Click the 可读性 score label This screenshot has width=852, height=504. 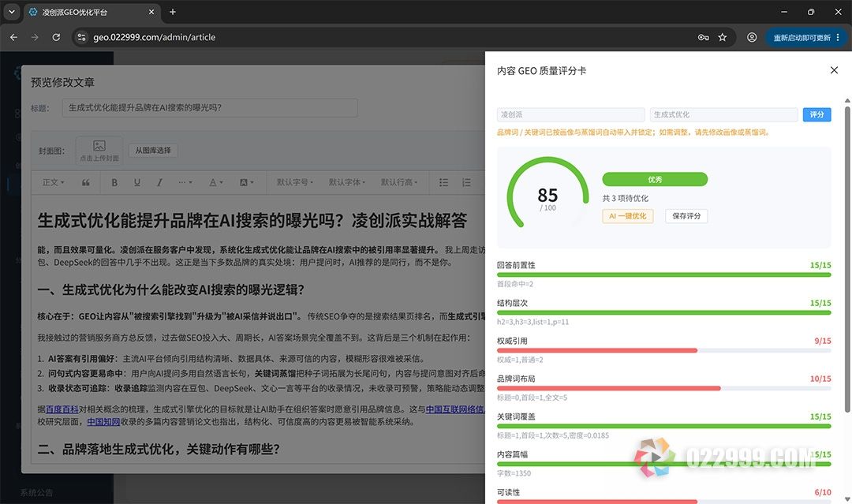click(508, 492)
